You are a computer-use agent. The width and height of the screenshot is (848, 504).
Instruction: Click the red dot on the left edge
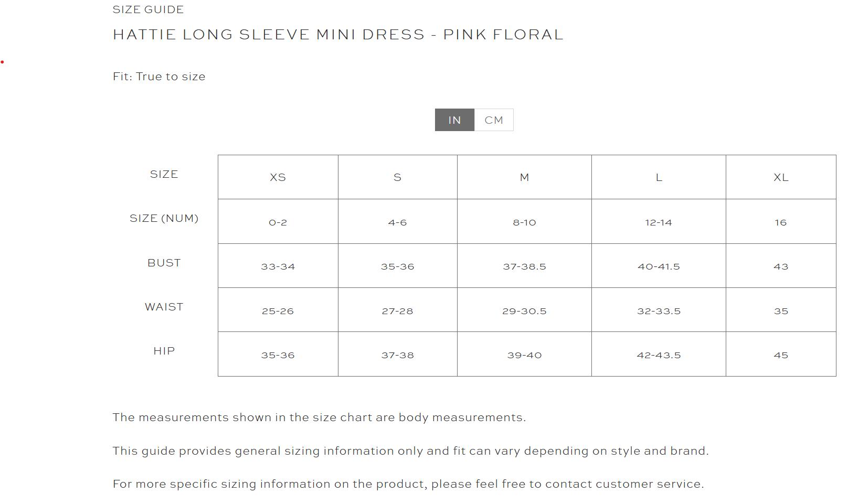(3, 62)
